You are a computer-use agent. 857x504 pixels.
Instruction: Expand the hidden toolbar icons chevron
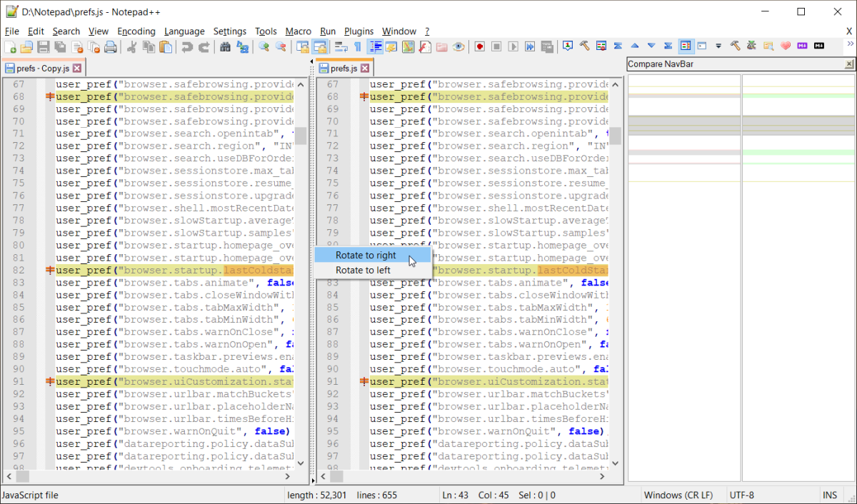pos(850,44)
